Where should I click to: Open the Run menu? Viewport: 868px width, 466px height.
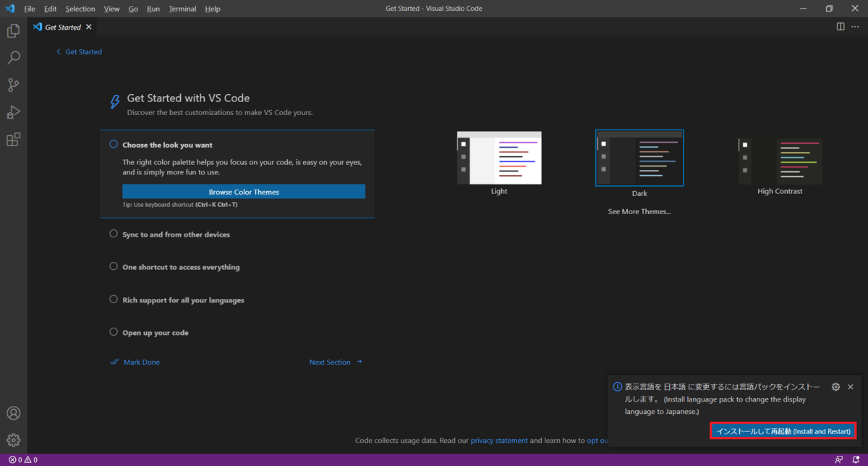153,9
